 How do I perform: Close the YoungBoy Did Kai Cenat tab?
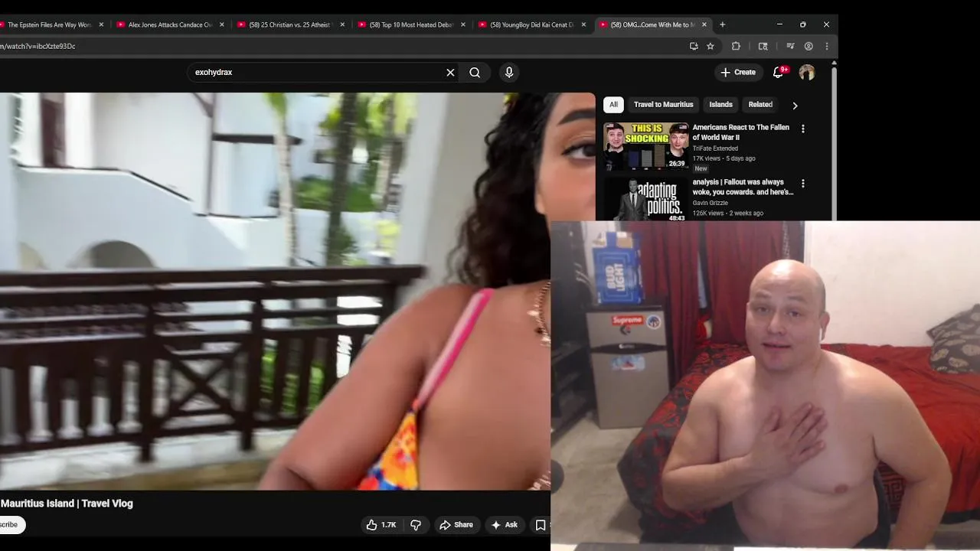(x=583, y=24)
